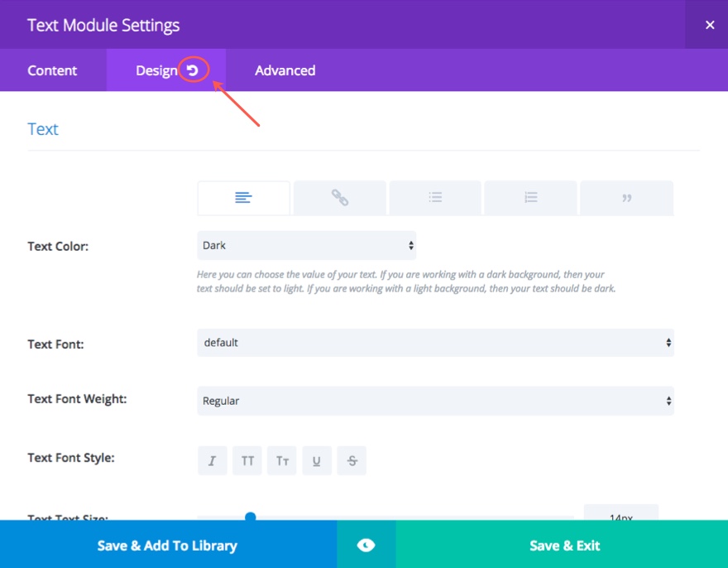Toggle uppercase TT font style
Image resolution: width=728 pixels, height=568 pixels.
tap(247, 460)
